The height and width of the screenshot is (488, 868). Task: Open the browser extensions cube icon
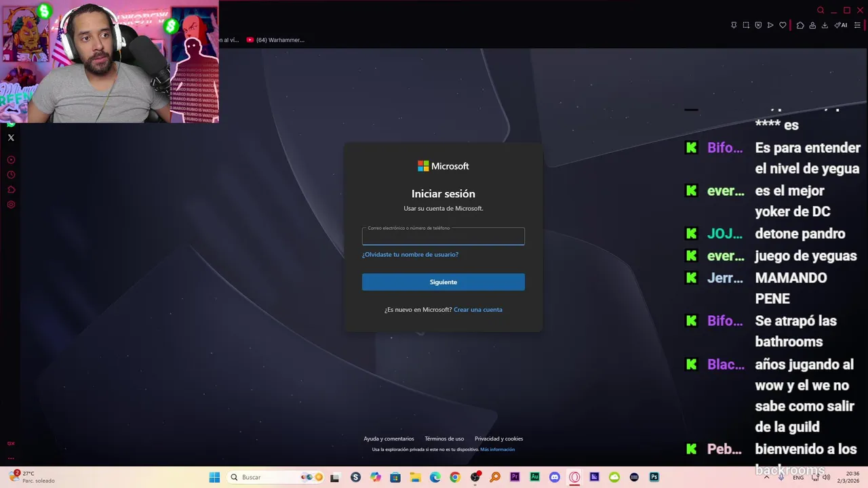click(x=800, y=25)
